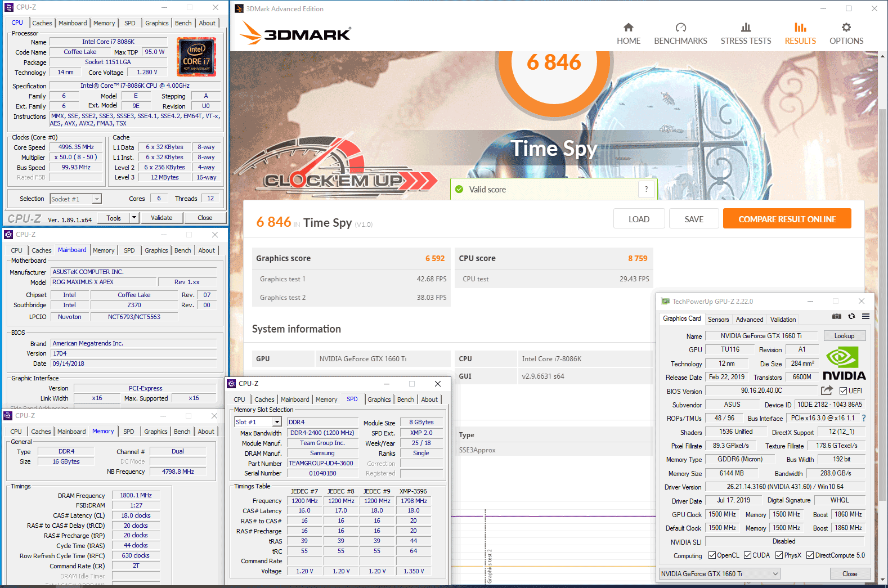888x588 pixels.
Task: Toggle the UEFI checkbox
Action: tap(843, 391)
